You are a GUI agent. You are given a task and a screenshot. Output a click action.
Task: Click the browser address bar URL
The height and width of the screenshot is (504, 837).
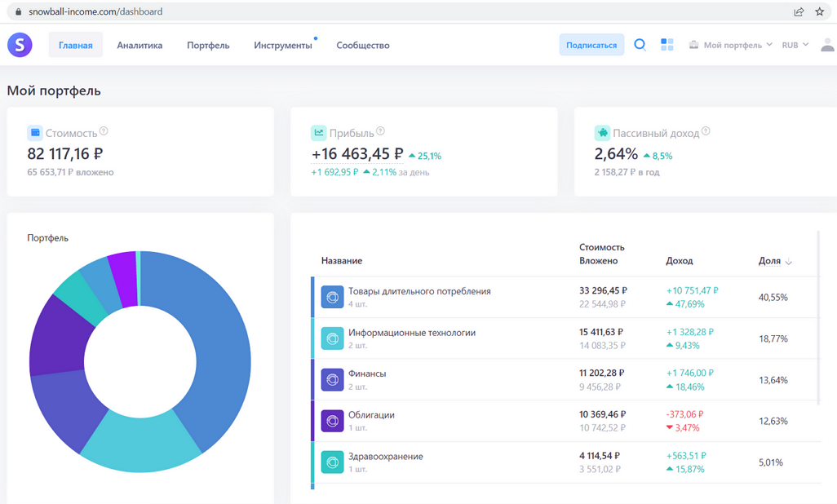tap(95, 11)
